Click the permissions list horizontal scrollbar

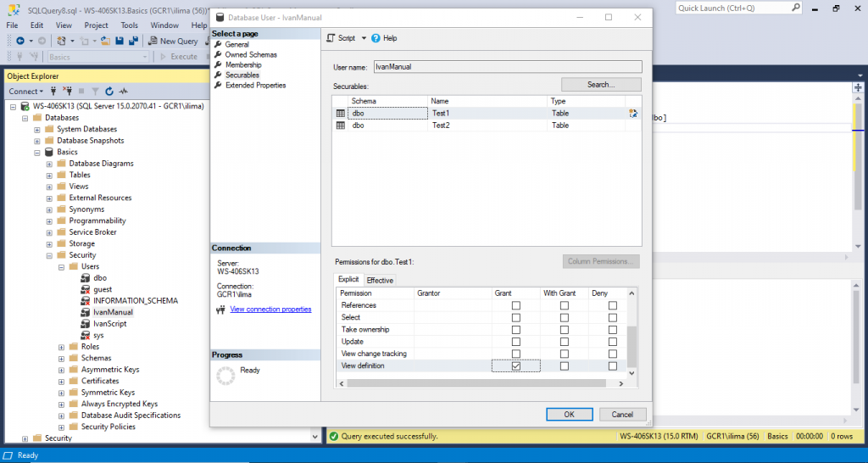click(x=476, y=383)
